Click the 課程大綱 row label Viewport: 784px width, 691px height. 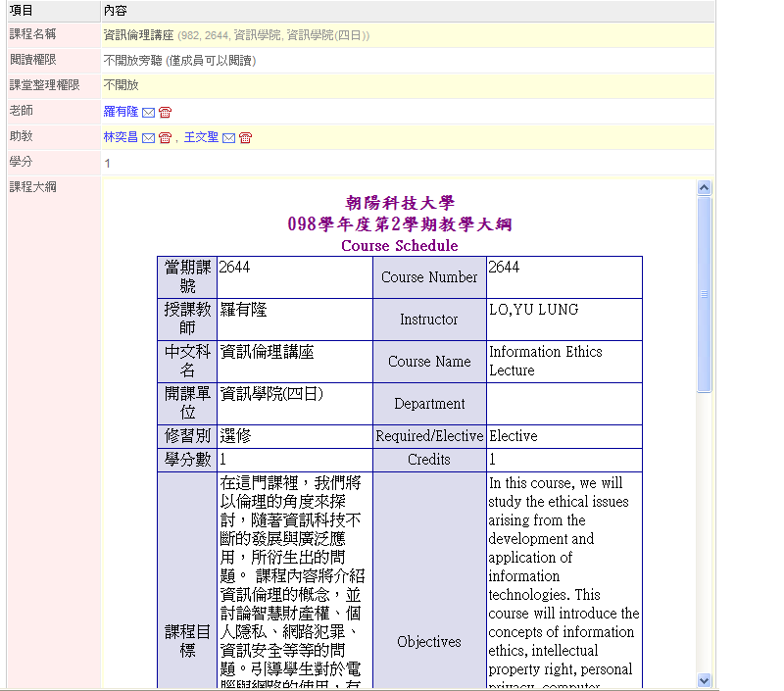click(x=33, y=186)
